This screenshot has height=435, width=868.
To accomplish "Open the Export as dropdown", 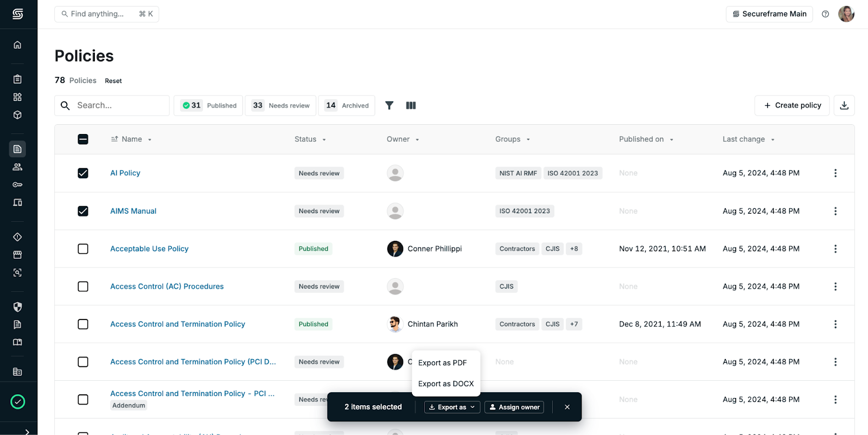I will click(x=452, y=407).
